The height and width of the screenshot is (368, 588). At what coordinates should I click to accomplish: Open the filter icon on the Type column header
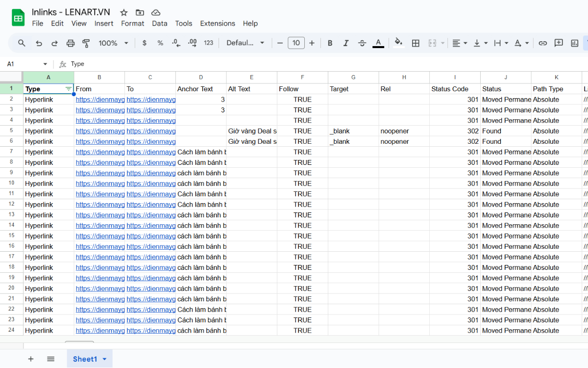click(69, 89)
